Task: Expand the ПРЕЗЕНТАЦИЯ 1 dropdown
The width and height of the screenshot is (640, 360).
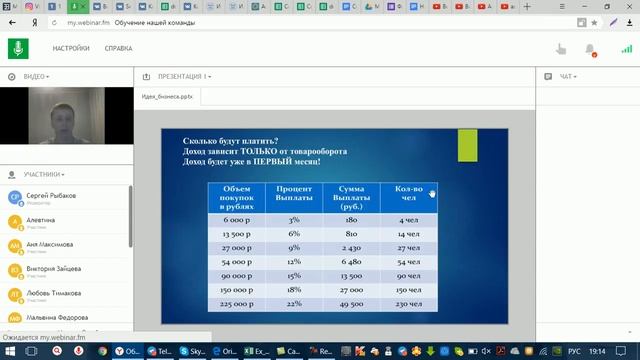Action: 184,77
